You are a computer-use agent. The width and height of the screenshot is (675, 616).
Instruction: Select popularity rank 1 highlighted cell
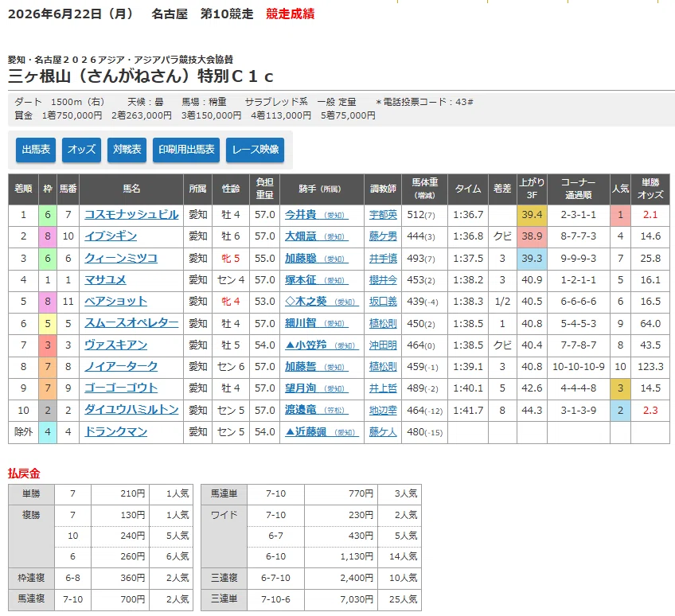pos(620,215)
